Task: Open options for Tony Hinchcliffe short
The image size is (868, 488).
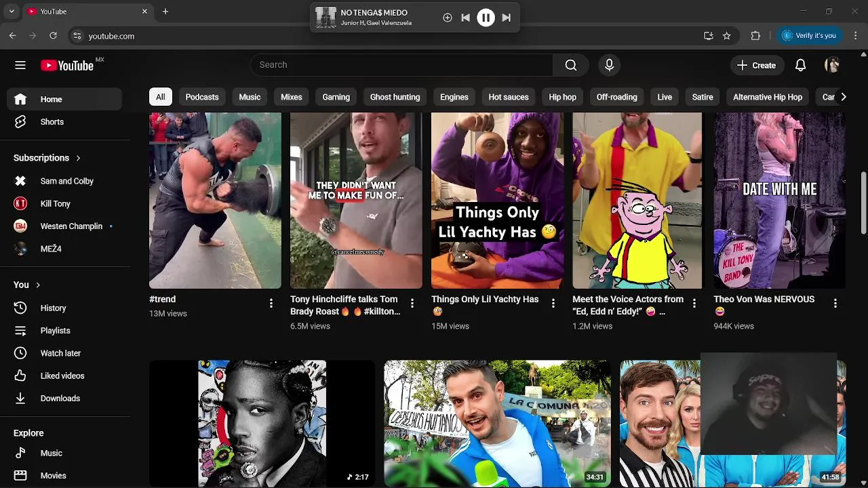Action: pos(412,304)
